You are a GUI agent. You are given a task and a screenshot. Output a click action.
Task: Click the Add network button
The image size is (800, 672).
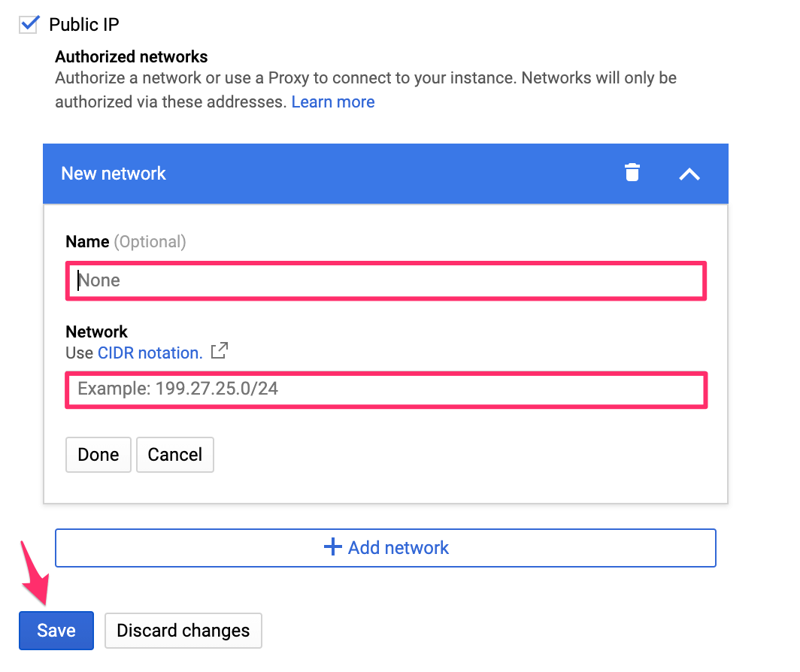[x=386, y=547]
